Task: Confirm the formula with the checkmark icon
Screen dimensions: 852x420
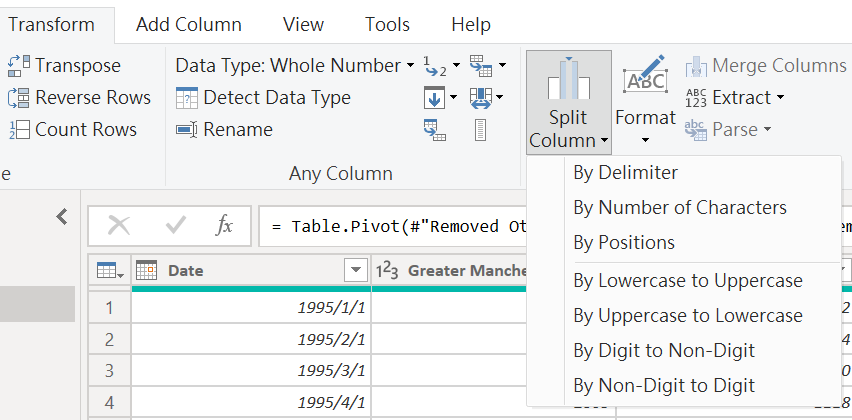Action: 176,225
